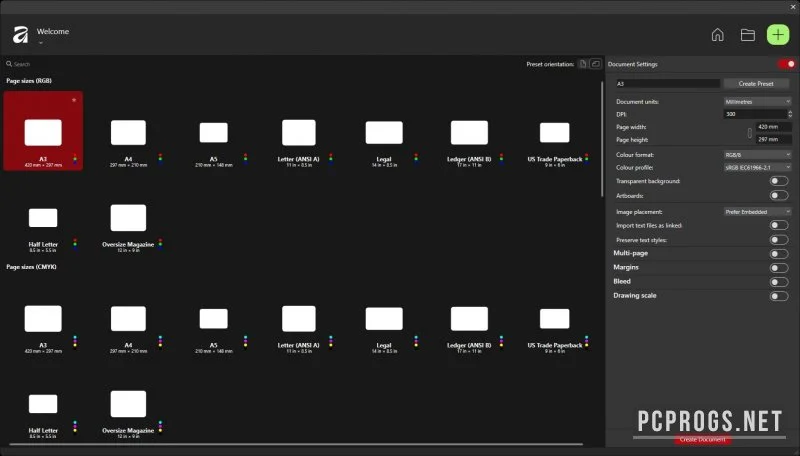Open the folder browse icon
800x456 pixels.
tap(747, 35)
